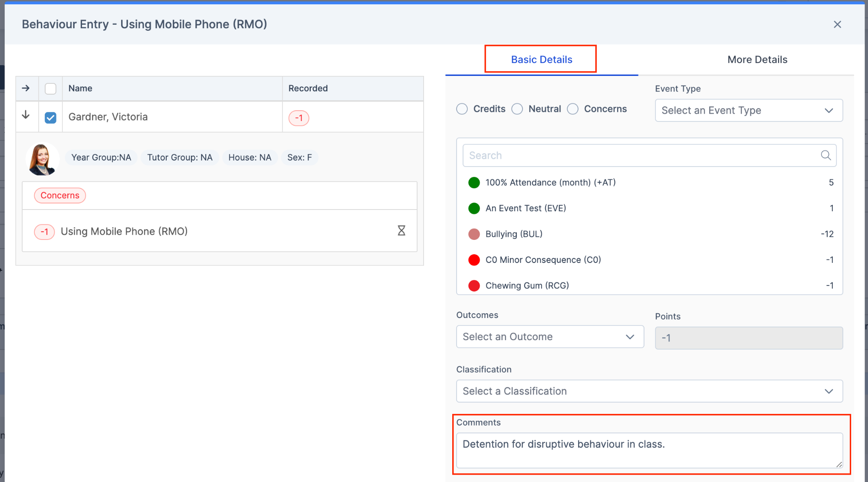This screenshot has height=482, width=868.
Task: Click the red dot beside Chewing Gum (RCG)
Action: coord(474,285)
